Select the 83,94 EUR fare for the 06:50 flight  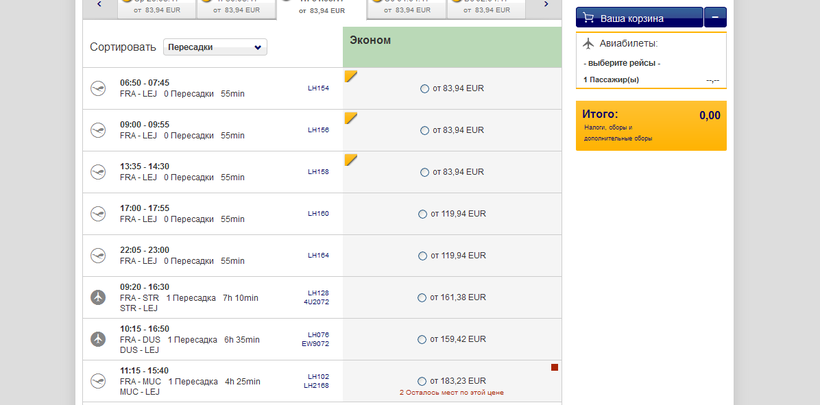425,89
